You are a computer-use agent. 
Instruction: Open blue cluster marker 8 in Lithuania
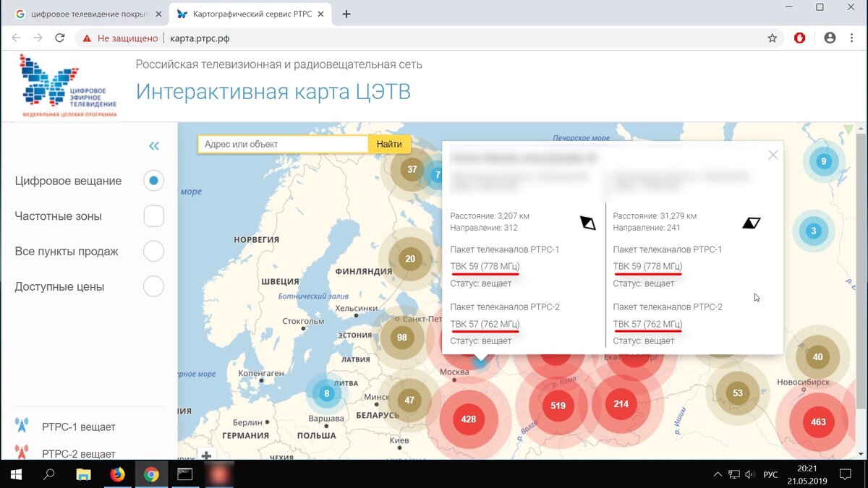327,393
